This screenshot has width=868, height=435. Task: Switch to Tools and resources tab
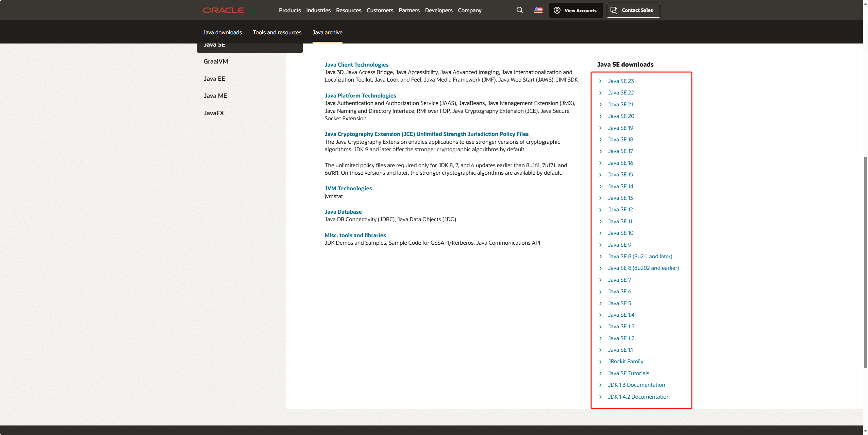(277, 32)
